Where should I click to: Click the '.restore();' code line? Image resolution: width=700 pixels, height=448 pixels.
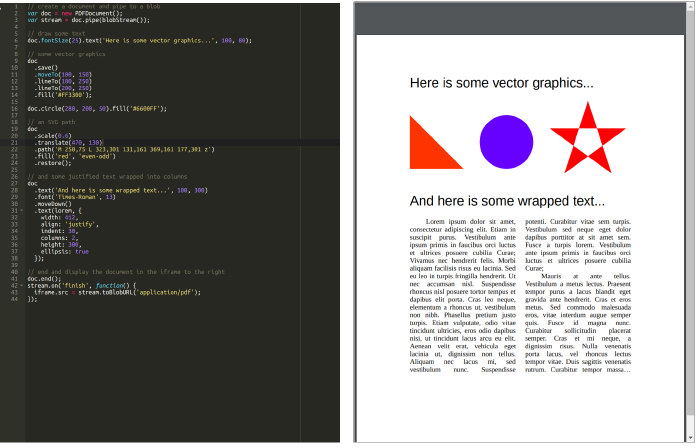[53, 163]
